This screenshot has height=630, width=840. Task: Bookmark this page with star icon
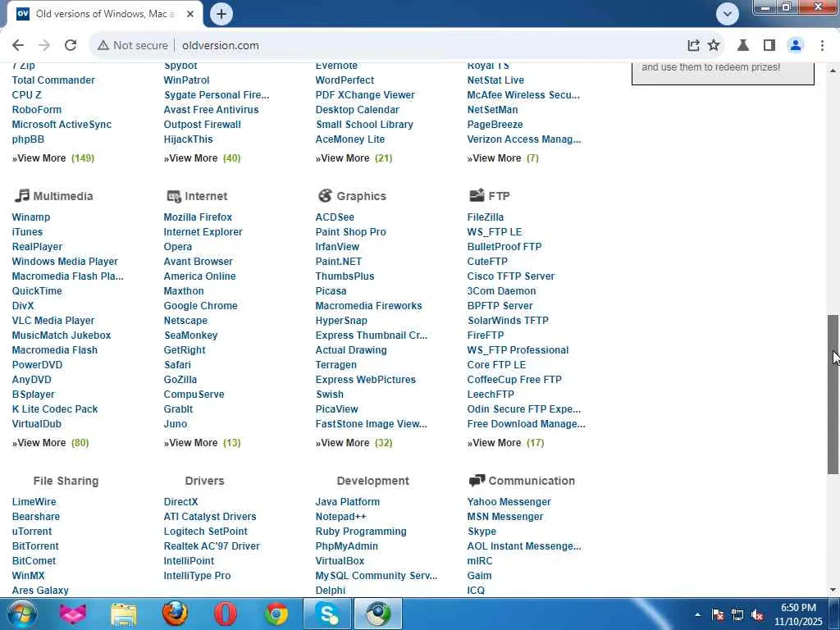tap(714, 46)
